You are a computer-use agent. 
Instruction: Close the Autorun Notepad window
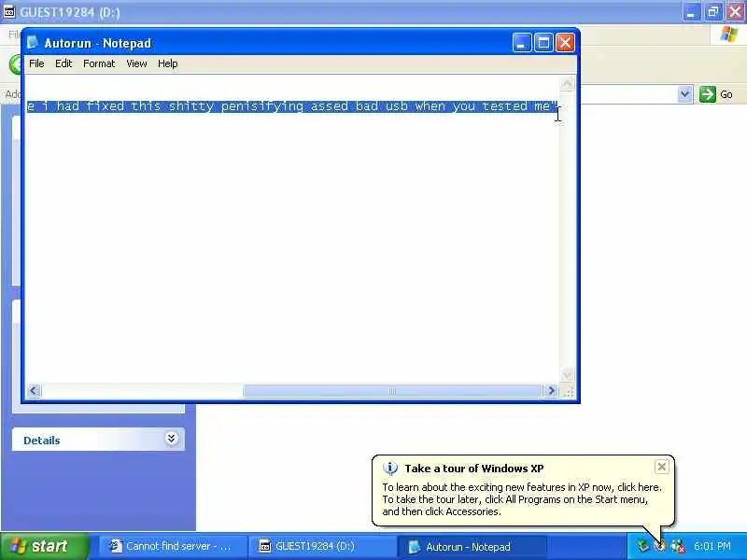coord(566,43)
